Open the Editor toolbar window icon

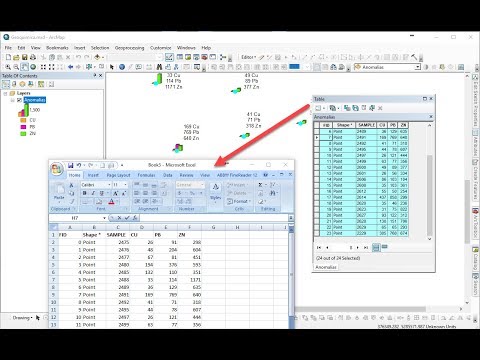[169, 57]
